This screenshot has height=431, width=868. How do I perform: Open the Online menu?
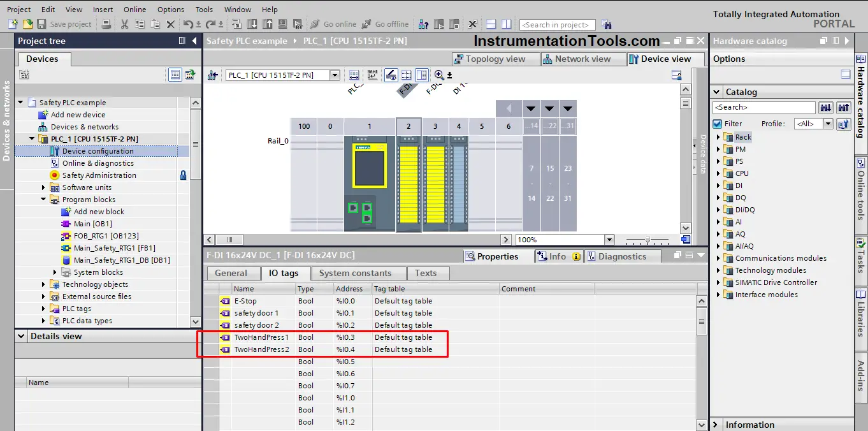(134, 10)
